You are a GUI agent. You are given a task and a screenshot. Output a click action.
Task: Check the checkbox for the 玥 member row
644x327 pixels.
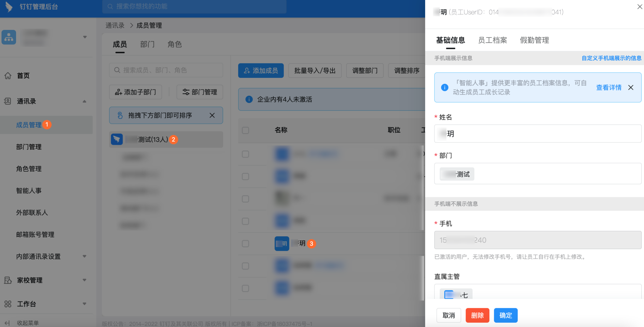245,243
